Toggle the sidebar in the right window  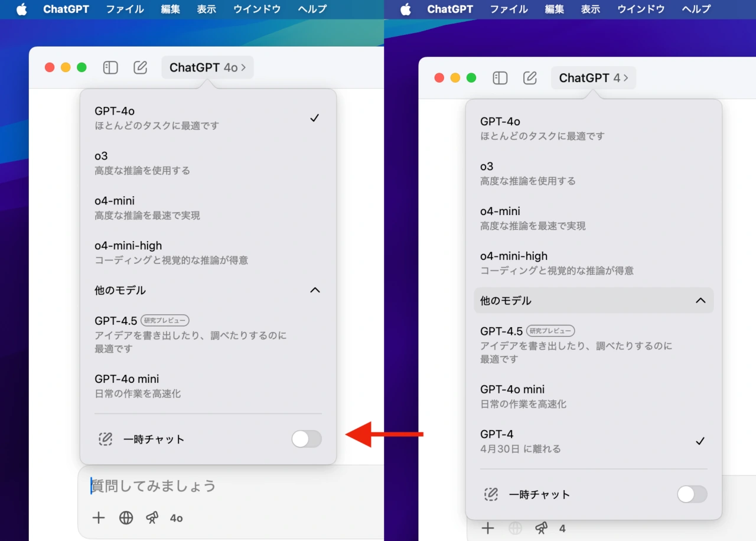pyautogui.click(x=500, y=77)
